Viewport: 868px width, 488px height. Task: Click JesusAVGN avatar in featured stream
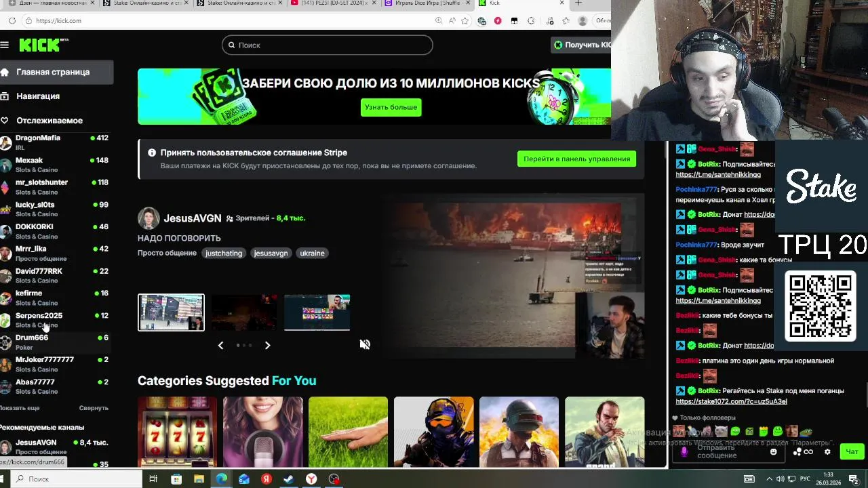click(x=149, y=218)
